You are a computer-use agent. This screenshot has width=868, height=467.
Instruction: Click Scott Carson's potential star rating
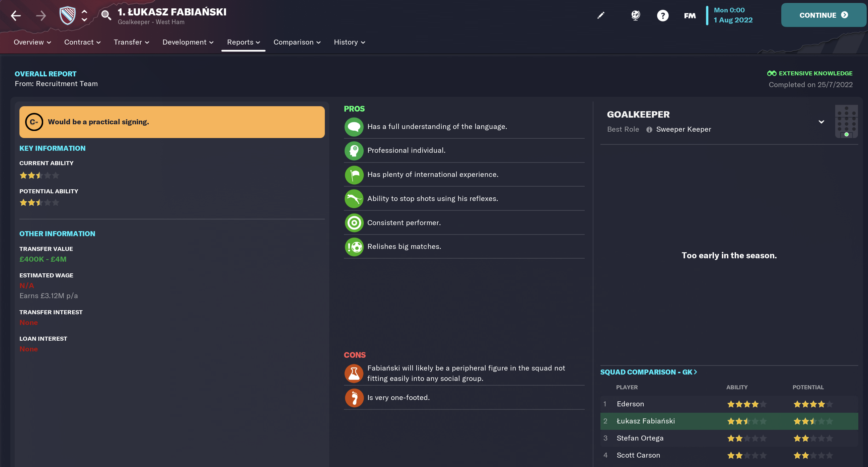tap(813, 455)
